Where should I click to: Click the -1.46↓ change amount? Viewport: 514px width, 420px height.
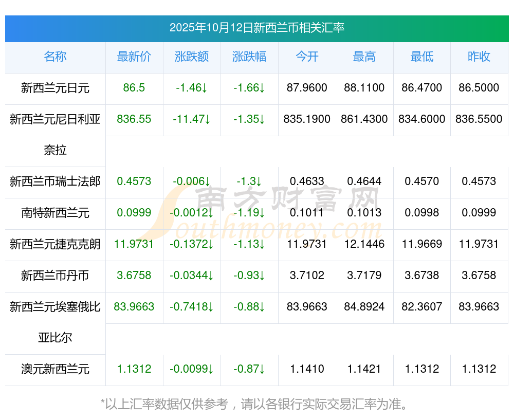[192, 88]
